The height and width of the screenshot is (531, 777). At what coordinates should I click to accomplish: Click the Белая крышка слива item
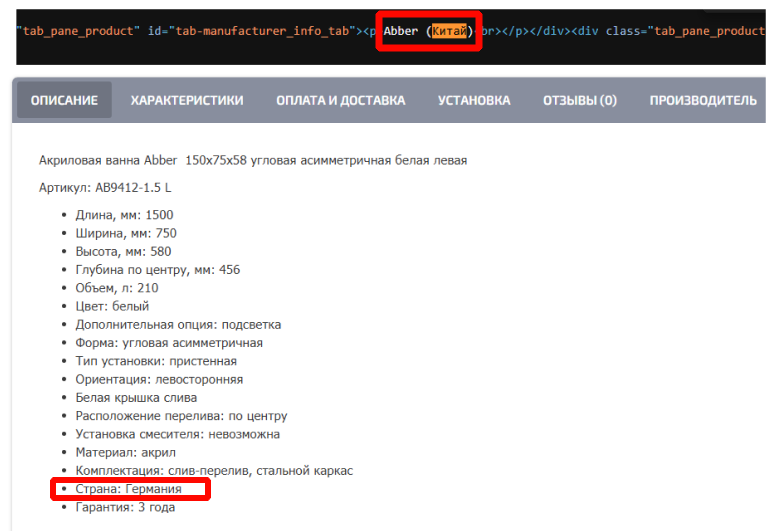pos(136,398)
